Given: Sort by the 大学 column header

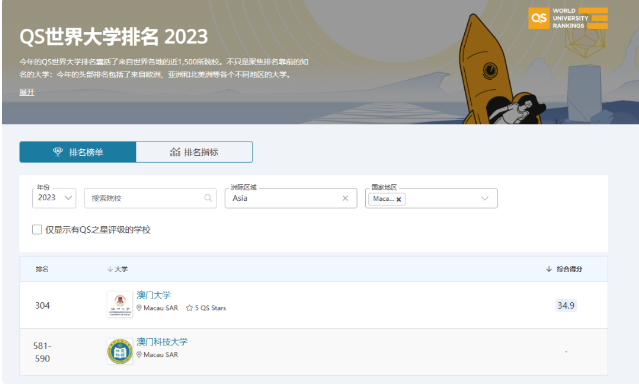Looking at the screenshot, I should coord(117,269).
